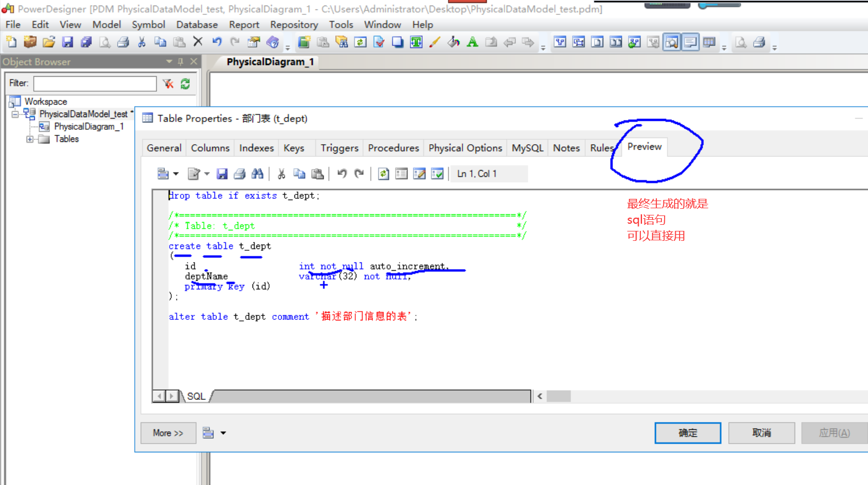Close the Object Browser panel
The width and height of the screenshot is (868, 485).
(x=193, y=62)
